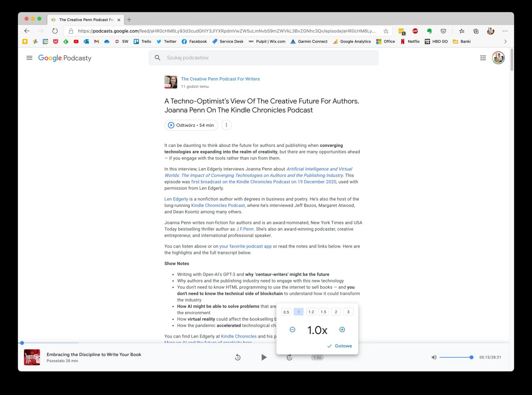Screen dimensions: 532x395
Task: Open the Google Keep bookmark icon
Action: coord(25,41)
